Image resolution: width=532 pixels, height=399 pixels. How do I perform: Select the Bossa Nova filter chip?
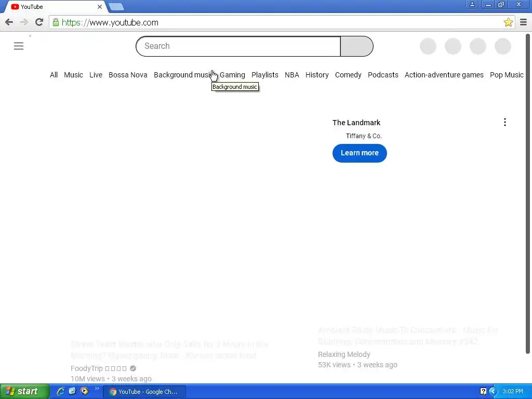coord(128,75)
